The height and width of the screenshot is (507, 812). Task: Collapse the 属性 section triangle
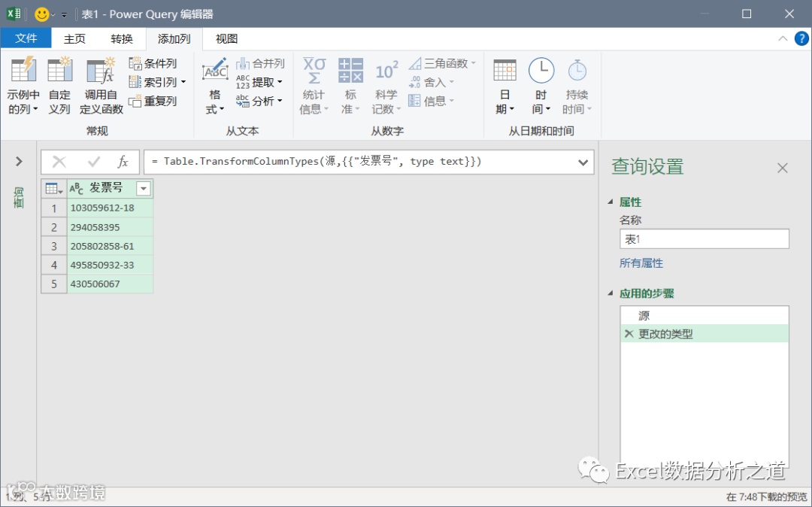611,202
